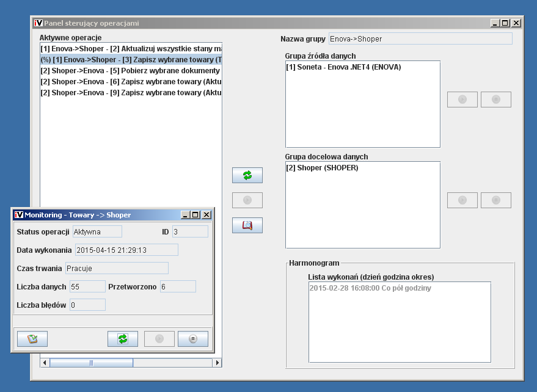
Task: Select operation [5] Pobierz wybrane dokumenty
Action: click(131, 71)
